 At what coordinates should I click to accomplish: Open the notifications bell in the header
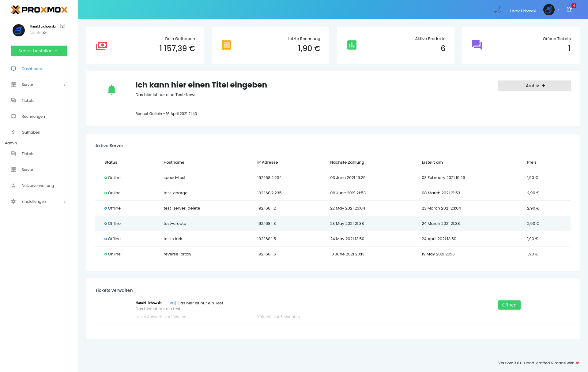click(x=569, y=10)
